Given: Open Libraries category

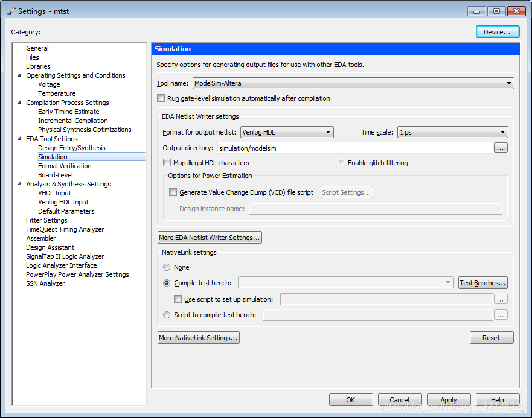Looking at the screenshot, I should [38, 66].
